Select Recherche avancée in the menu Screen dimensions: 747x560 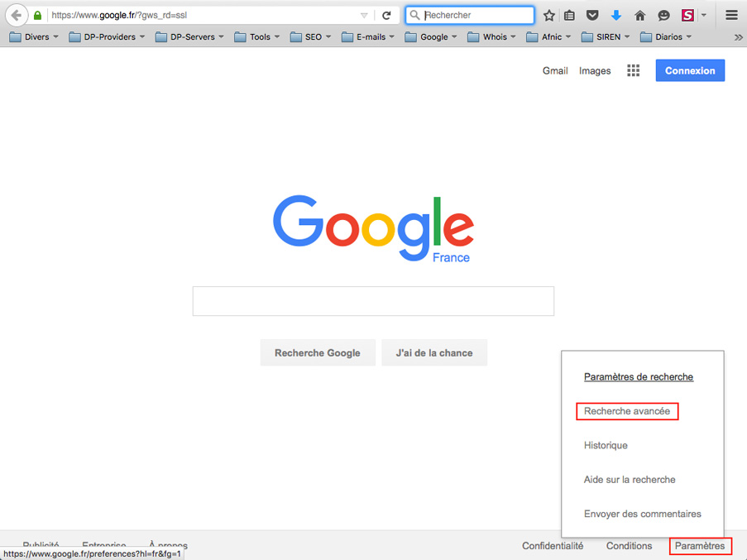pos(627,411)
